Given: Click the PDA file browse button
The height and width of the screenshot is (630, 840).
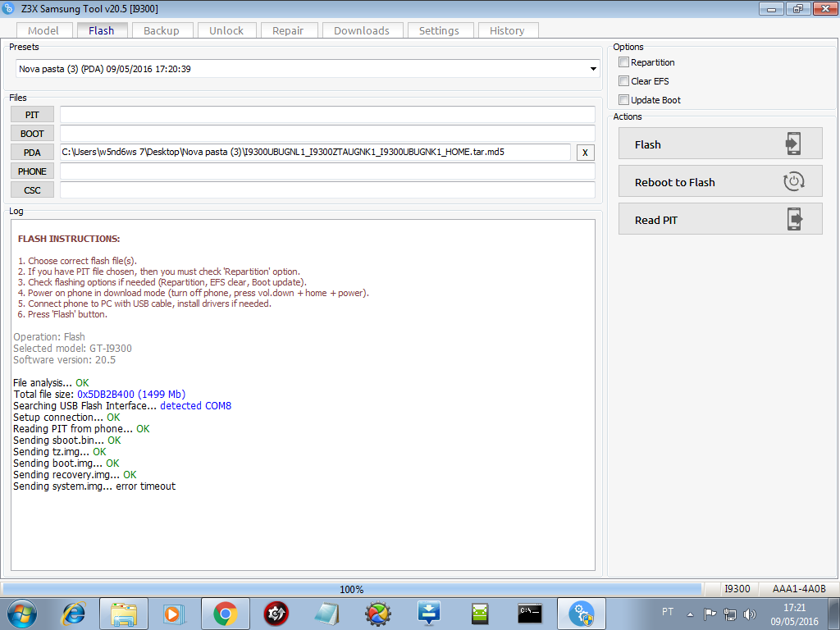Looking at the screenshot, I should 32,152.
